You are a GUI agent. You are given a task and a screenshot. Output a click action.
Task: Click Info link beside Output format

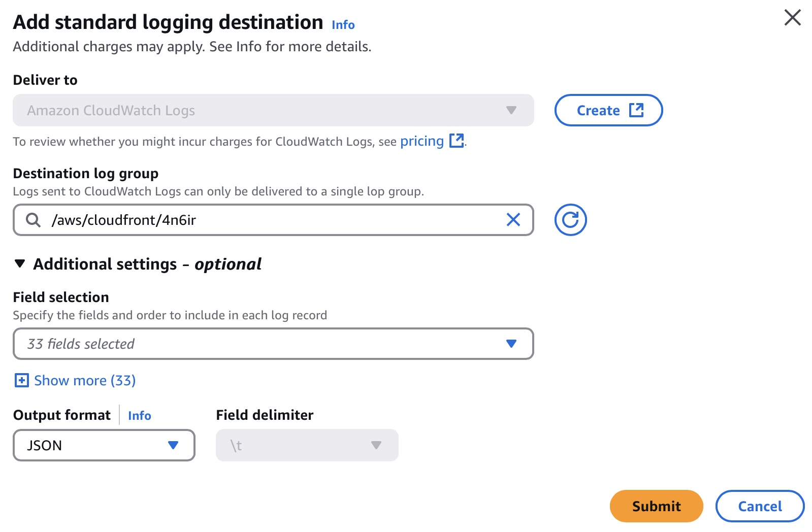click(139, 416)
